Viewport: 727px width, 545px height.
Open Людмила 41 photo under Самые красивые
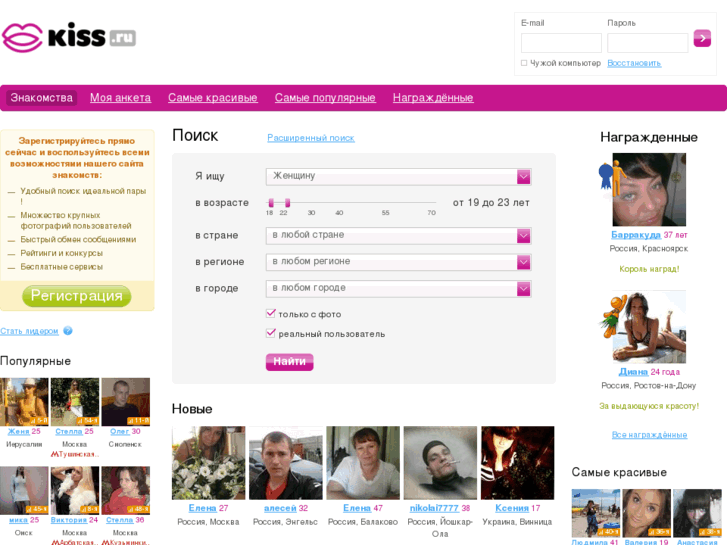tap(596, 513)
